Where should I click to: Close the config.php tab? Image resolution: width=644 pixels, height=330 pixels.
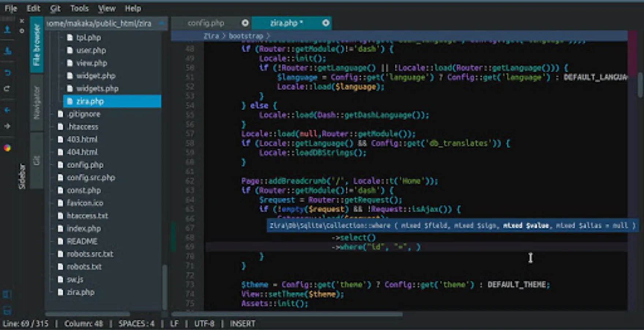click(x=245, y=23)
